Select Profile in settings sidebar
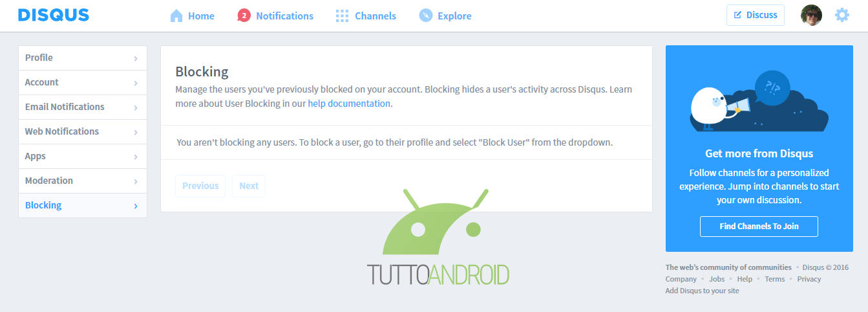Viewport: 868px width, 312px height. (83, 58)
